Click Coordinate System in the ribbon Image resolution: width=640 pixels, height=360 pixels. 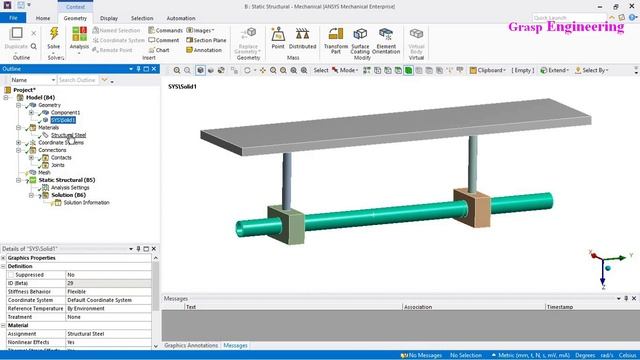[118, 40]
